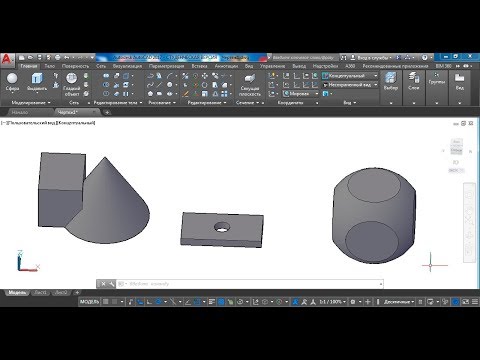Click the Секущая плоскость (Section Plane) tool
The image size is (480, 360).
250,85
